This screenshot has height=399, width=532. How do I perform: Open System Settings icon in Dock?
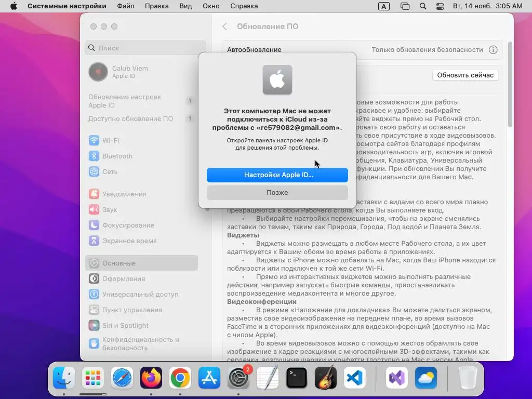pos(238,378)
